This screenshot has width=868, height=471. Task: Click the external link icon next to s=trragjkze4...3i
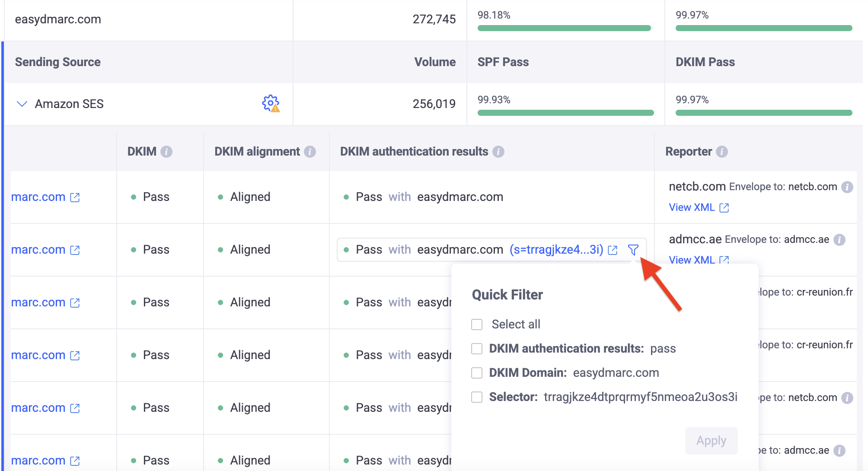[x=613, y=250]
